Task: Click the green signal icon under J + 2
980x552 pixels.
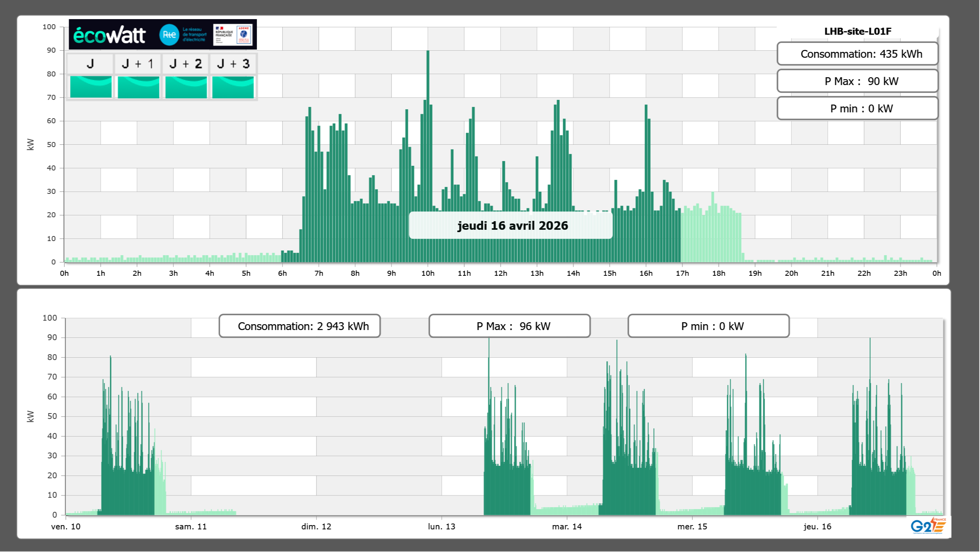Action: (x=186, y=87)
